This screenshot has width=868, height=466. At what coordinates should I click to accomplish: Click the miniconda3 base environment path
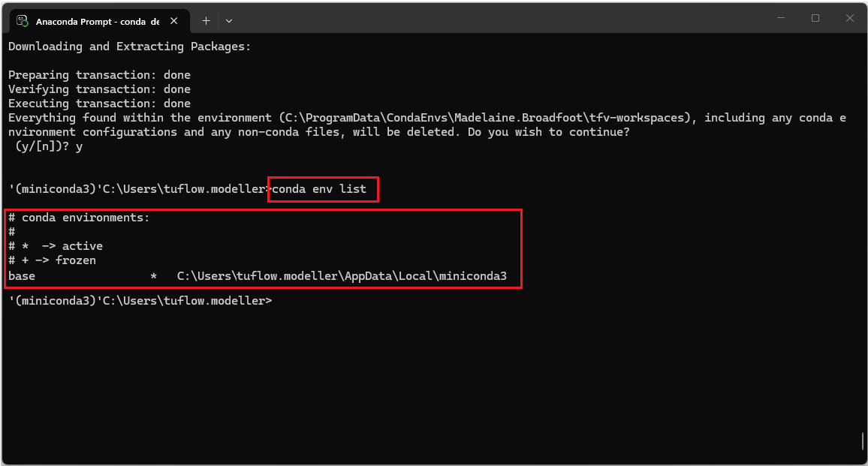pos(342,276)
